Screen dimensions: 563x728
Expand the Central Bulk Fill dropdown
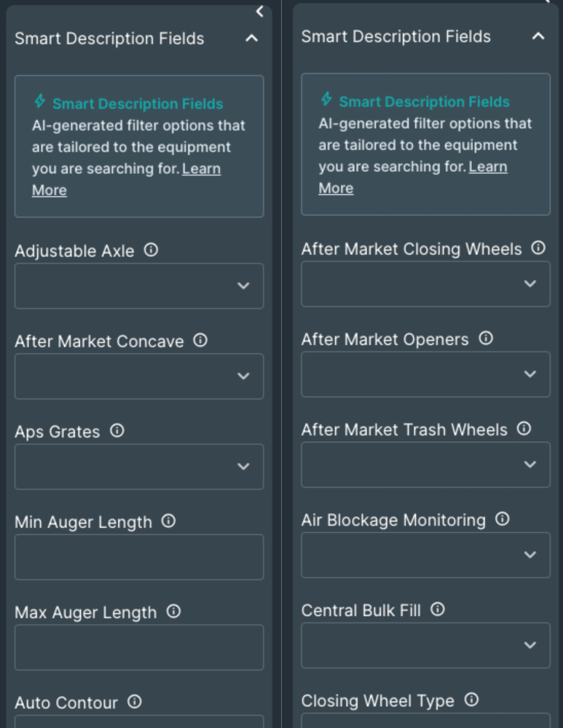tap(425, 645)
